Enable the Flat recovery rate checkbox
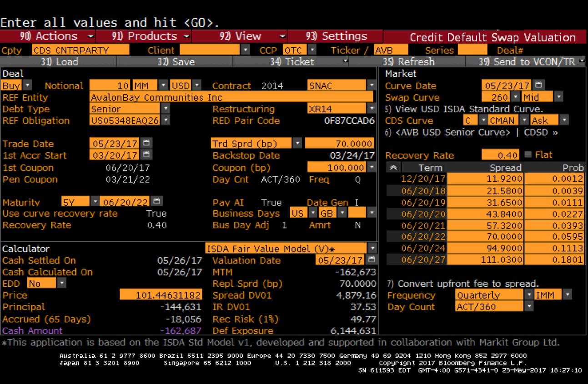This screenshot has height=384, width=588. [x=528, y=155]
